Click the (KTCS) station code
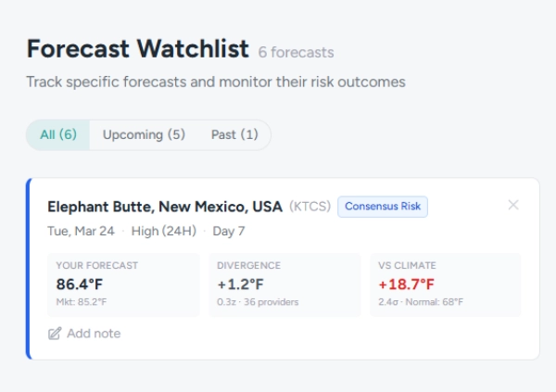Screen dimensions: 556x392 (310, 206)
